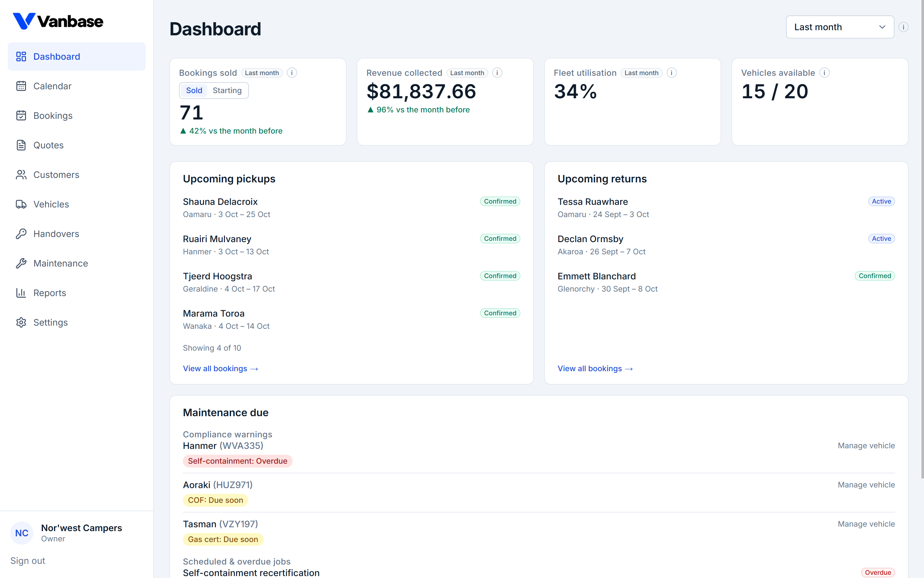Image resolution: width=924 pixels, height=578 pixels.
Task: Click the Customers people icon
Action: (21, 175)
